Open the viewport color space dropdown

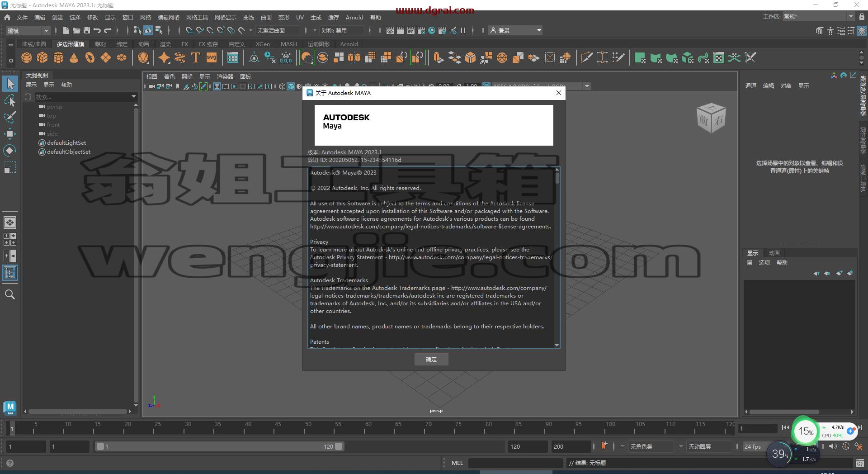coord(587,86)
